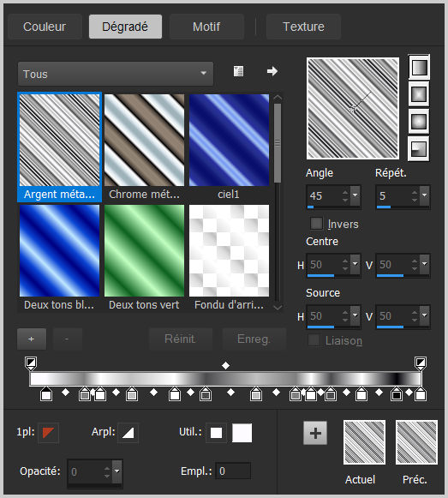
Task: Select the sunburst gradient style icon
Action: pyautogui.click(x=419, y=122)
